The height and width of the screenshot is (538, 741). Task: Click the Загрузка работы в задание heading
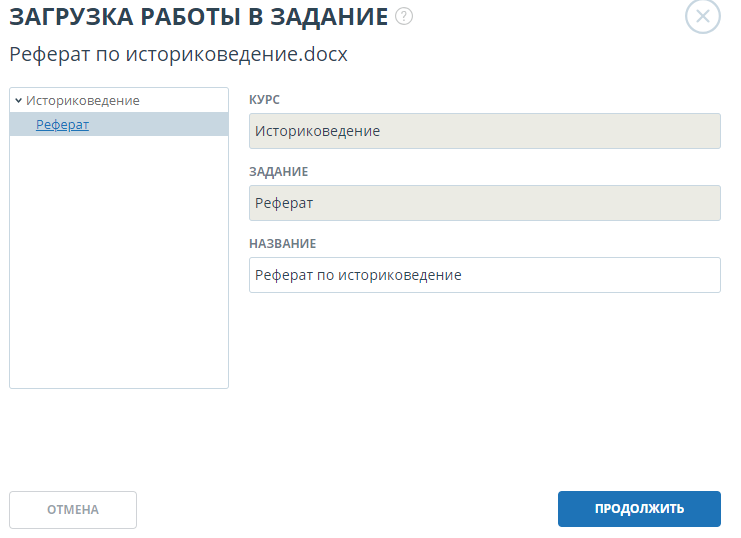(x=198, y=16)
